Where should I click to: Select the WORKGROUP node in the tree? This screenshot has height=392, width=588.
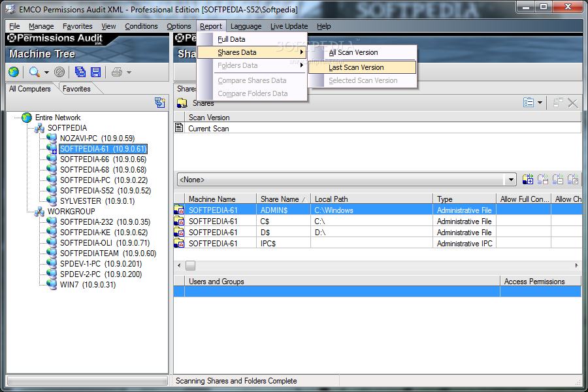pyautogui.click(x=71, y=212)
